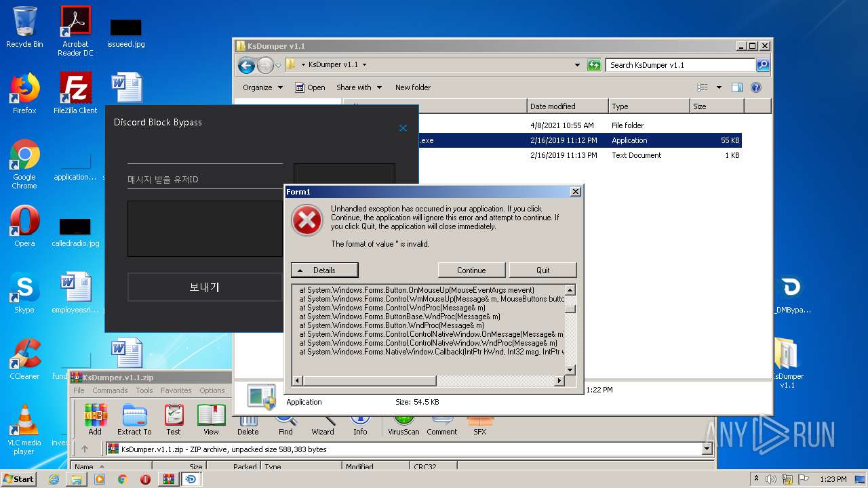868x488 pixels.
Task: Click volume icon in system tray
Action: point(771,479)
